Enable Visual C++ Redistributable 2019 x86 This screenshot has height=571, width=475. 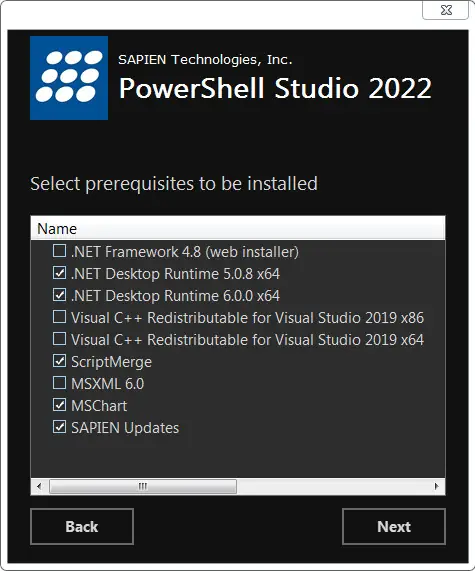pyautogui.click(x=59, y=317)
